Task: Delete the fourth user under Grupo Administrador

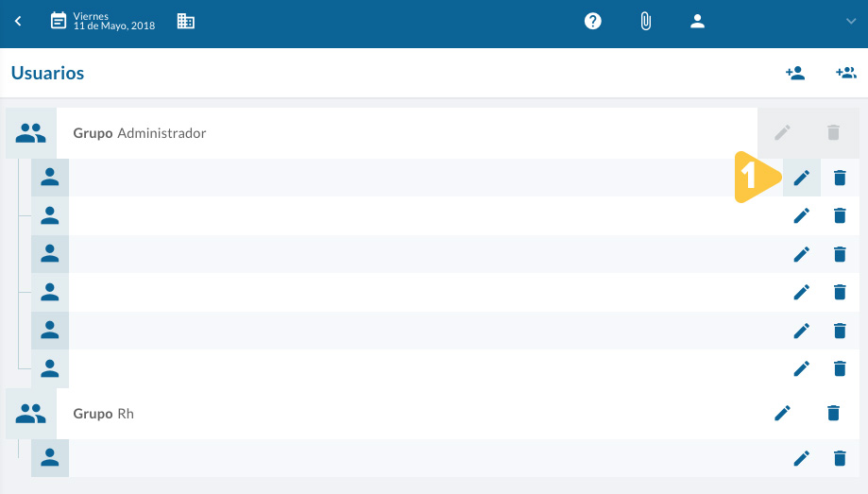Action: click(x=840, y=292)
